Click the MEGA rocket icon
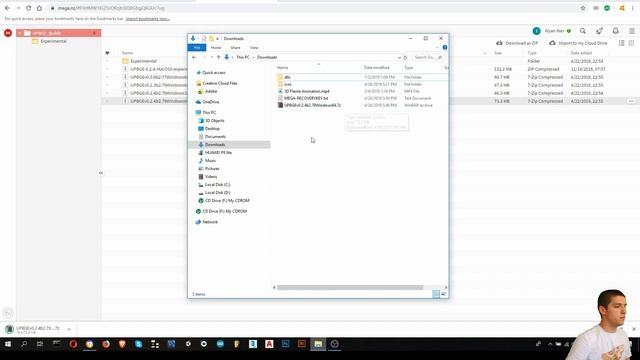The width and height of the screenshot is (640, 360). coord(599,31)
